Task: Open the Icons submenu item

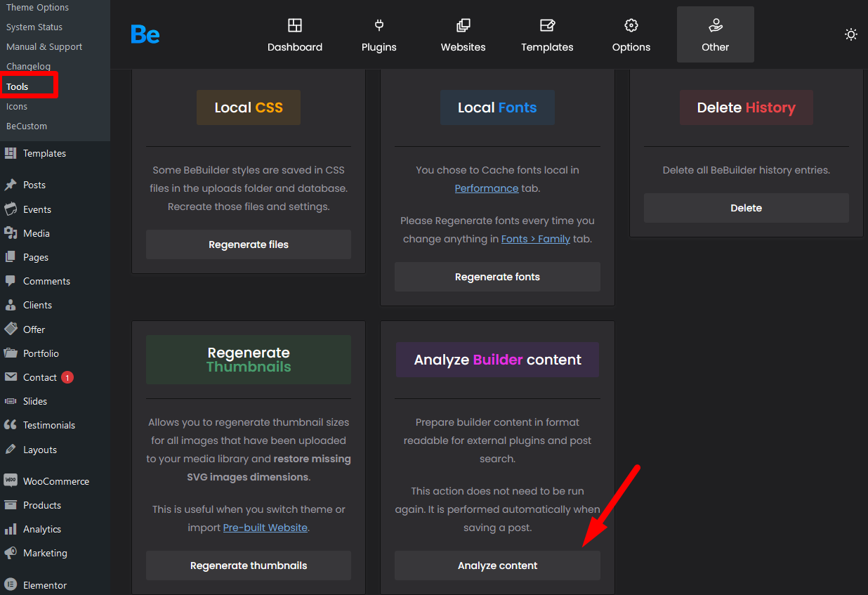Action: tap(17, 106)
